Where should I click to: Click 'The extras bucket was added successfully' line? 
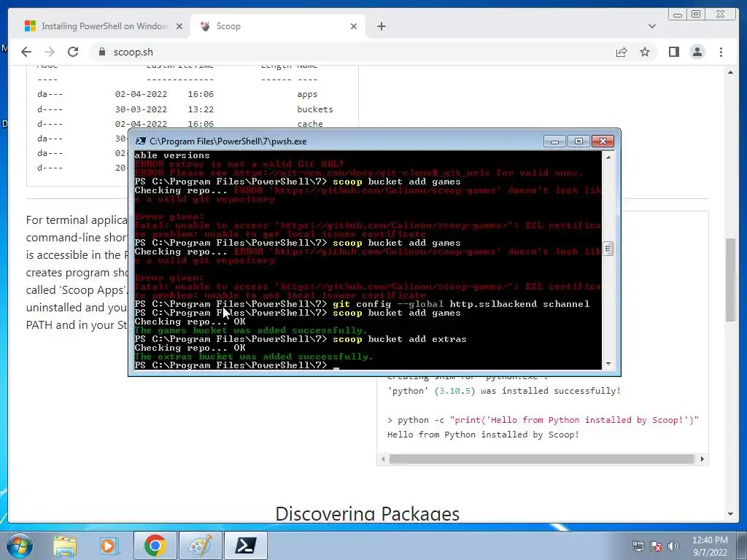pyautogui.click(x=253, y=357)
